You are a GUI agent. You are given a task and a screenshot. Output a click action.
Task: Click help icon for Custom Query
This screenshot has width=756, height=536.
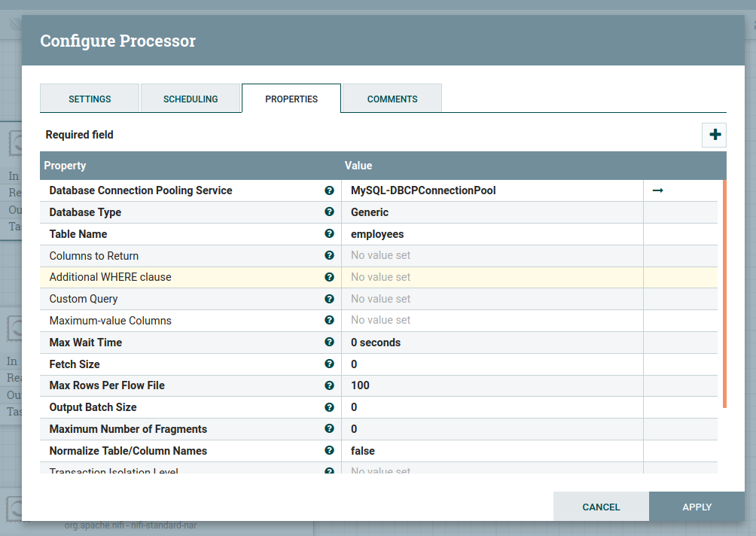(329, 300)
